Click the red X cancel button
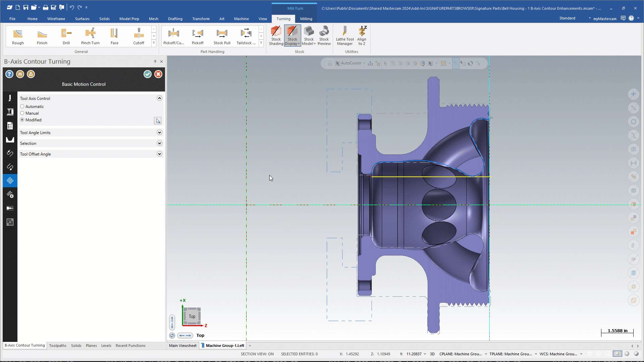The image size is (644, 362). pos(158,74)
